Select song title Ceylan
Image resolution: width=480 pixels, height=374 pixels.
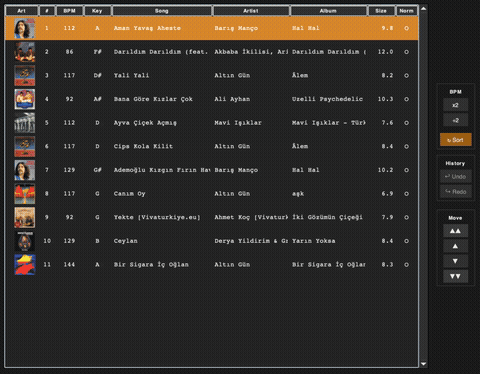coord(125,241)
